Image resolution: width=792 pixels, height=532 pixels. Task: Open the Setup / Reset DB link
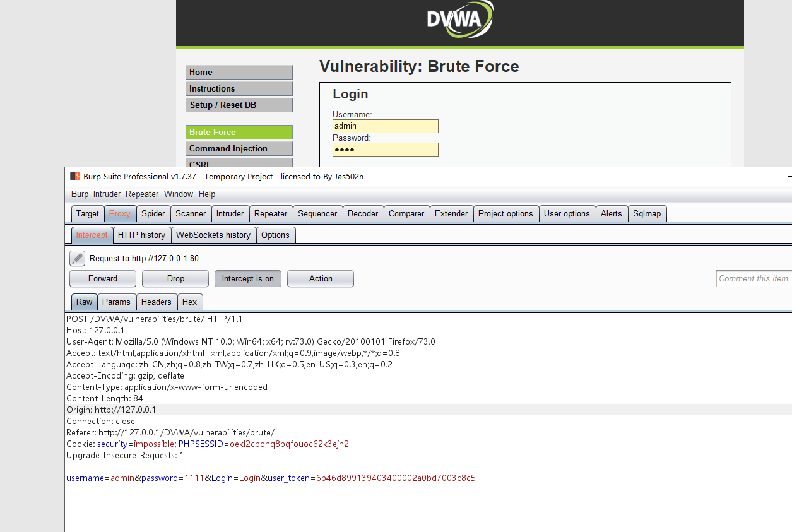click(239, 105)
